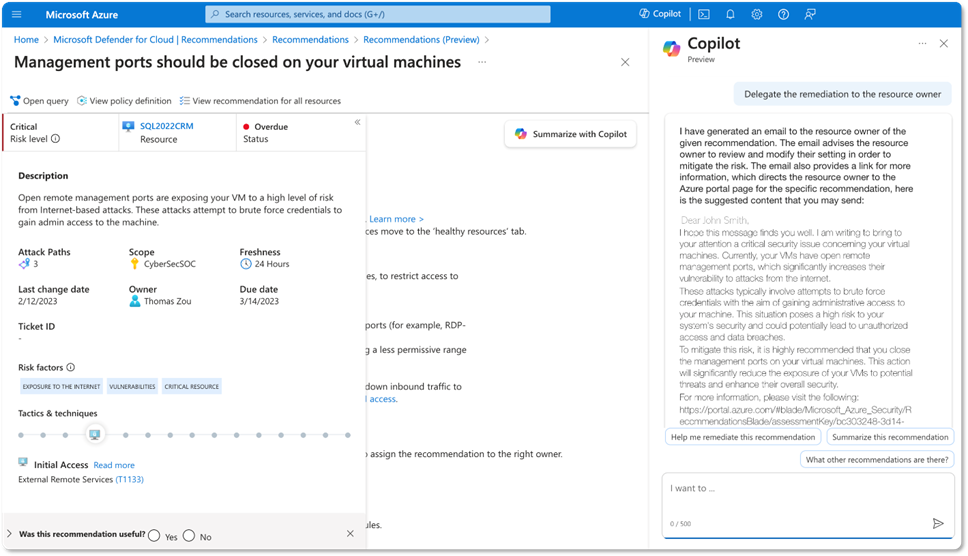Select the Exposure to the Internet tag
This screenshot has width=968, height=556.
pos(61,386)
